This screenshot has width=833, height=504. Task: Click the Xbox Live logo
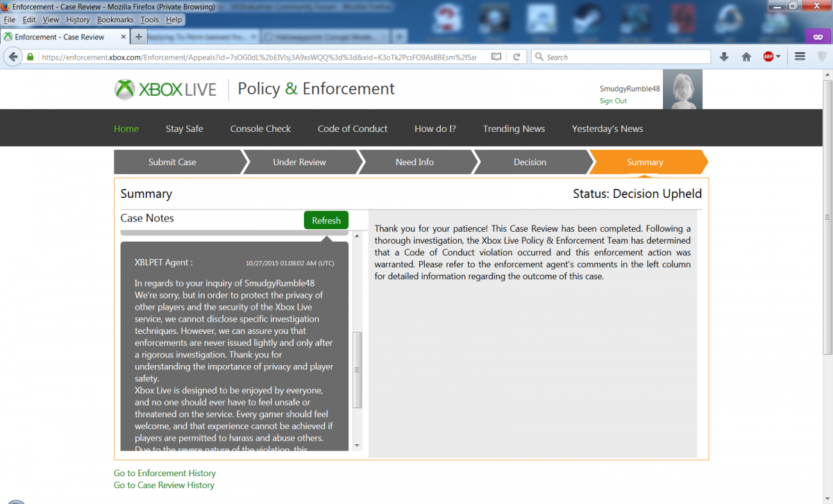[x=165, y=89]
